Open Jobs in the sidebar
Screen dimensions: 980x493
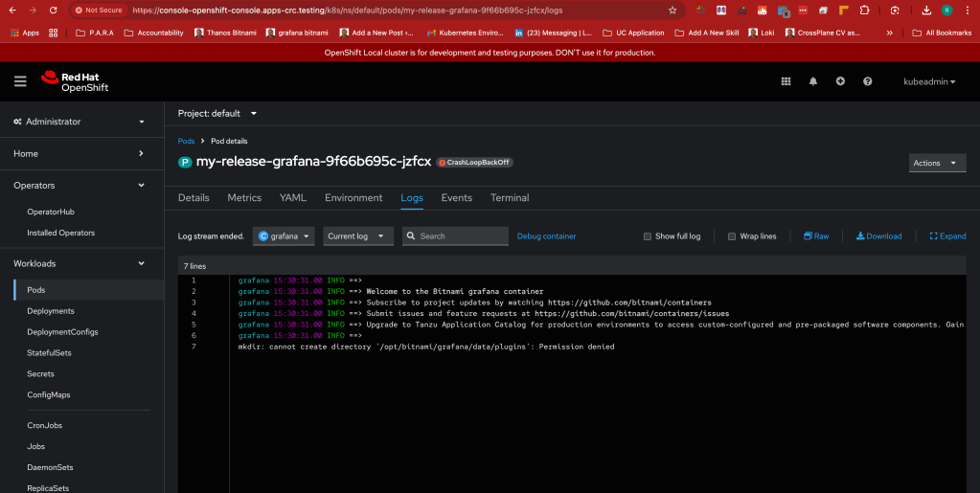click(36, 446)
